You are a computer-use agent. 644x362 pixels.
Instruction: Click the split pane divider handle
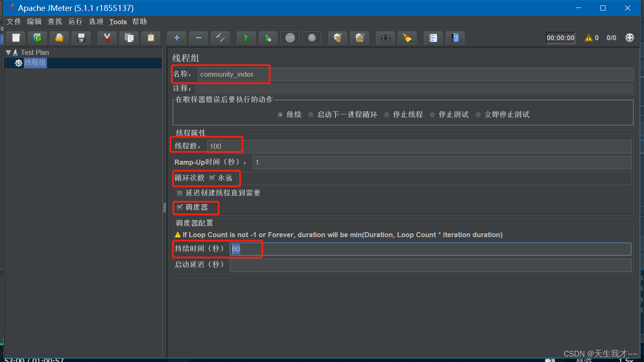pyautogui.click(x=164, y=207)
